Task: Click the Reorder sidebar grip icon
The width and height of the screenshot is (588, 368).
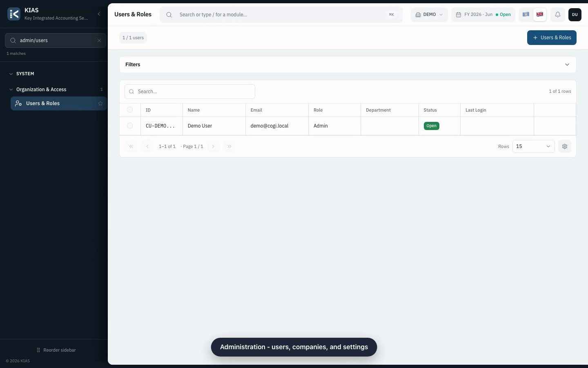Action: tap(38, 350)
